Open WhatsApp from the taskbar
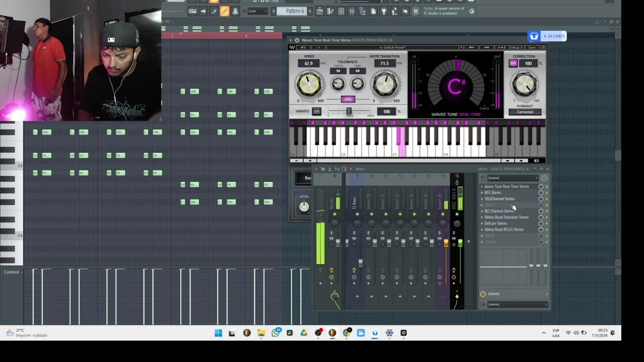The height and width of the screenshot is (362, 644). pos(276,333)
